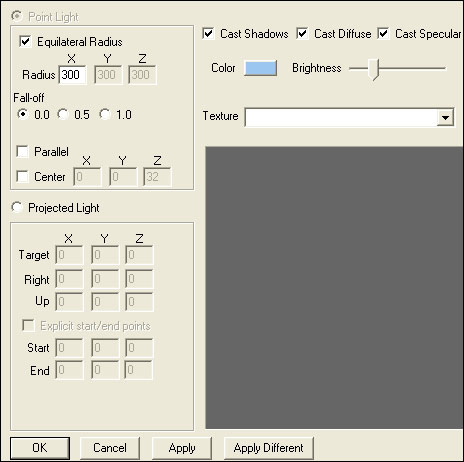Click the Cancel button
464x462 pixels.
point(110,448)
